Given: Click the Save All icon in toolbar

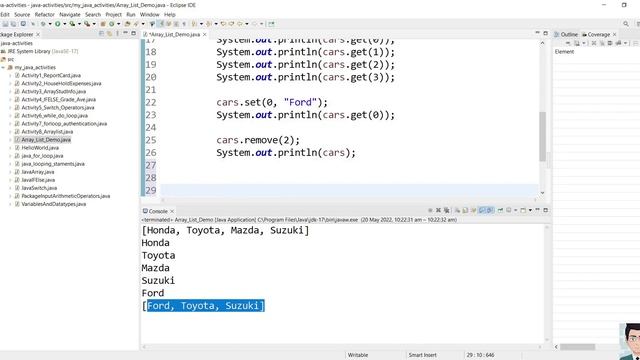Looking at the screenshot, I should point(13,24).
